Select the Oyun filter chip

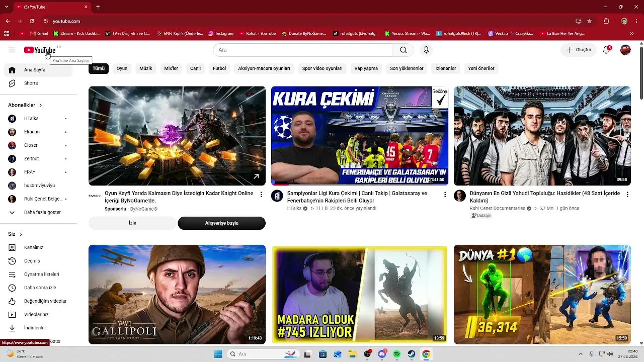(x=122, y=68)
